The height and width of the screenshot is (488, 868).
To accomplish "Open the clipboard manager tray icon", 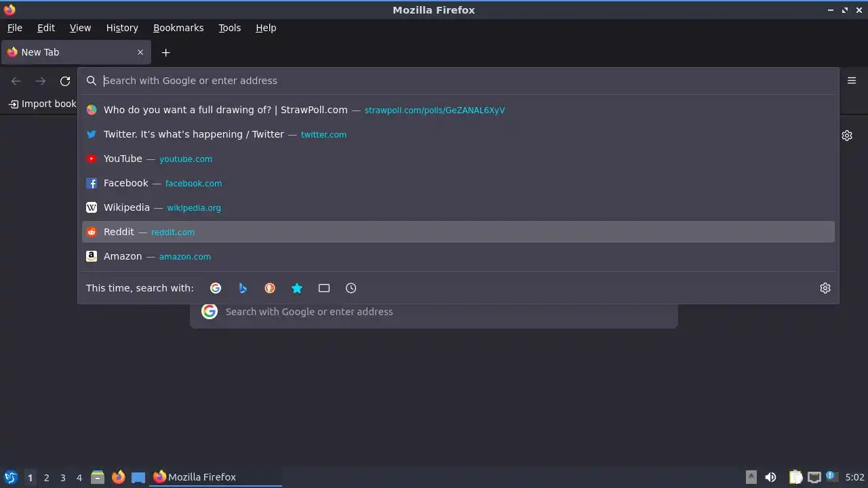I will pos(796,477).
